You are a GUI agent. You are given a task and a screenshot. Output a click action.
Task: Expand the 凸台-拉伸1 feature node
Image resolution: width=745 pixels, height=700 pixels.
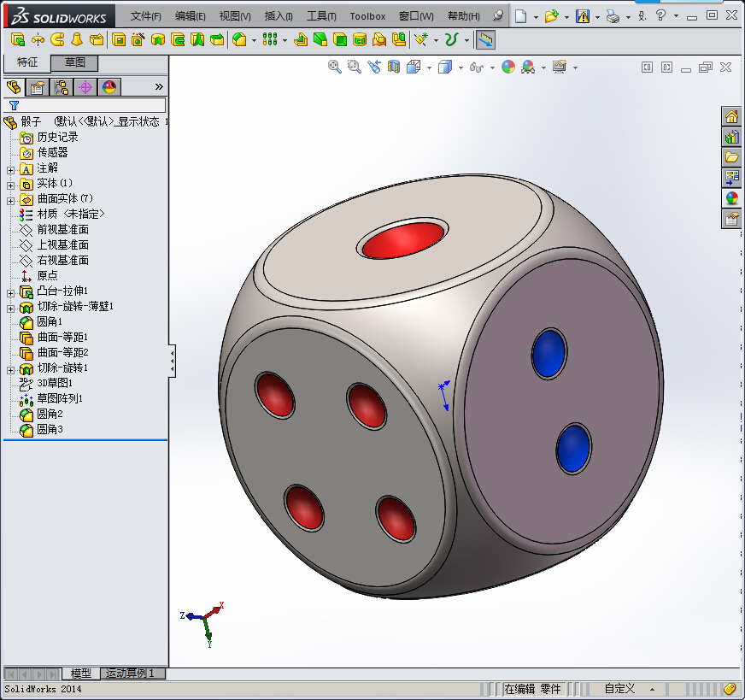pyautogui.click(x=10, y=291)
